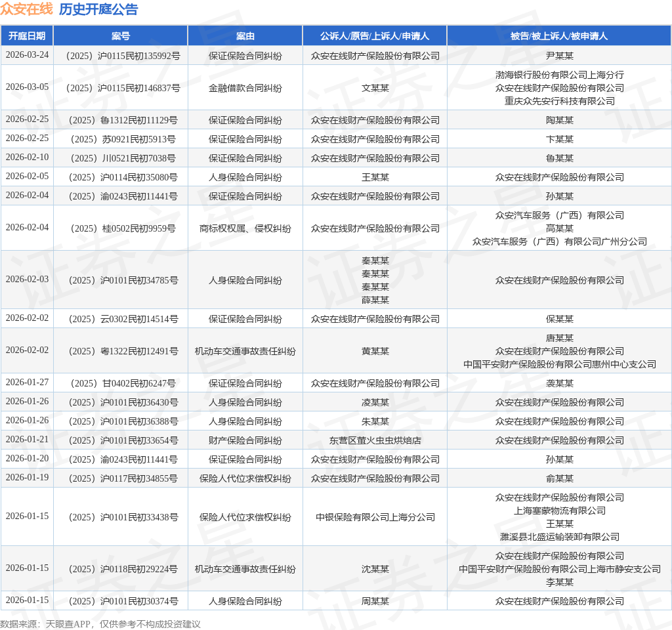
Task: Select case number 云0302民初14514号
Action: click(x=123, y=319)
